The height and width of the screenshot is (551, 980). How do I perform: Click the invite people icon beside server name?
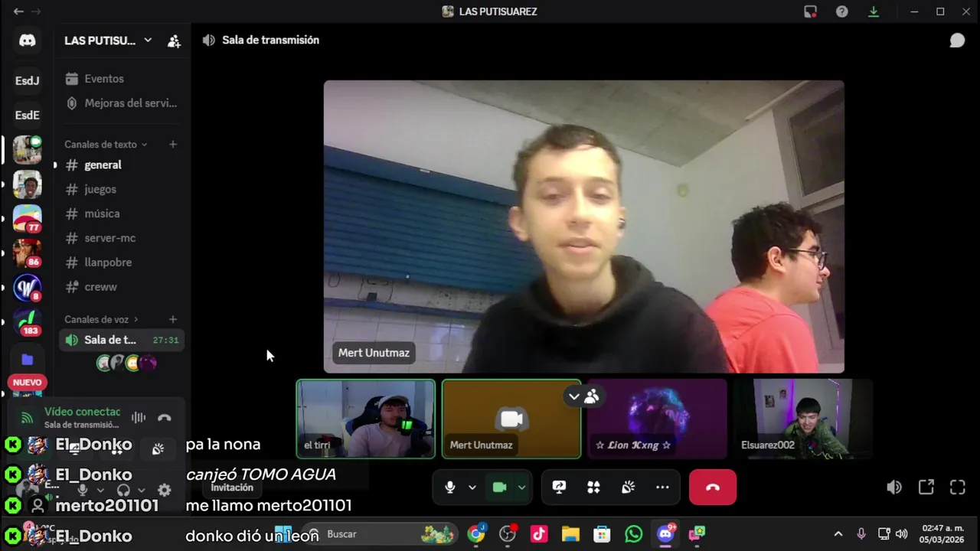174,41
